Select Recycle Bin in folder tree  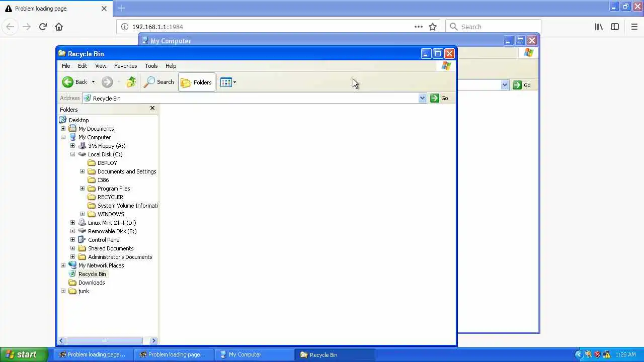point(92,274)
